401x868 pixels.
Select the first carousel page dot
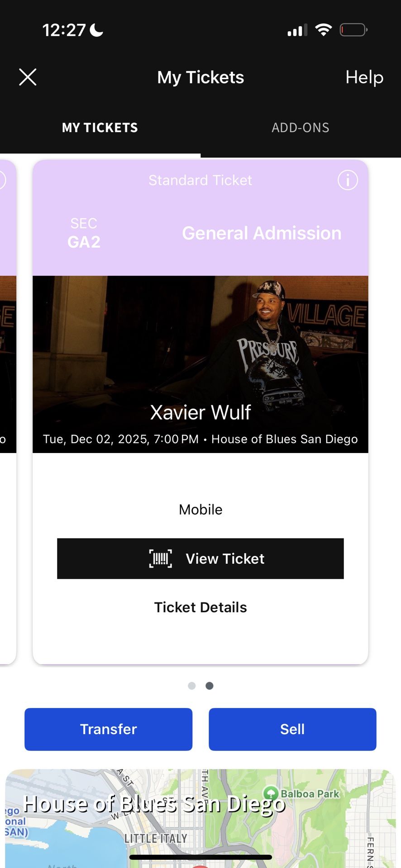click(192, 685)
